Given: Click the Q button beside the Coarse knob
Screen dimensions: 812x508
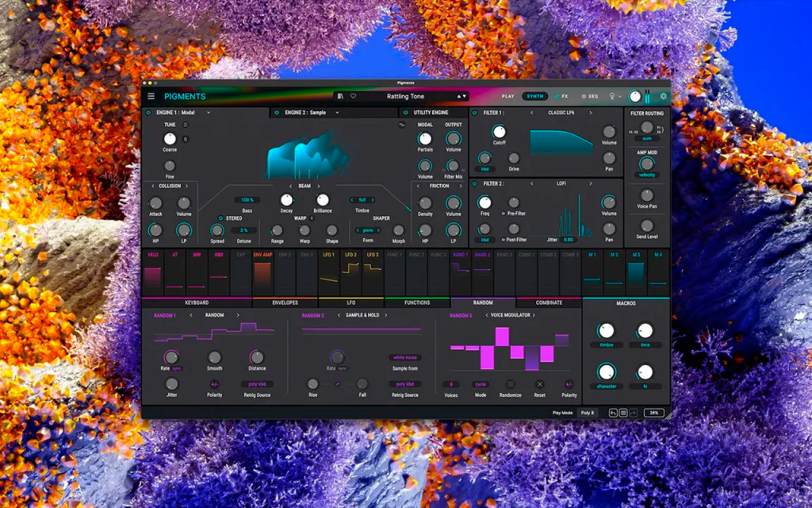Looking at the screenshot, I should pyautogui.click(x=186, y=139).
